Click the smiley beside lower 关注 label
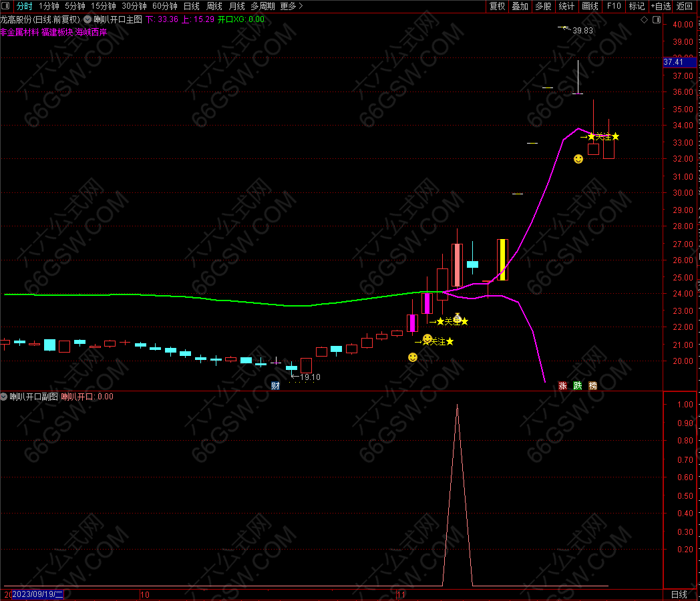 tap(427, 339)
